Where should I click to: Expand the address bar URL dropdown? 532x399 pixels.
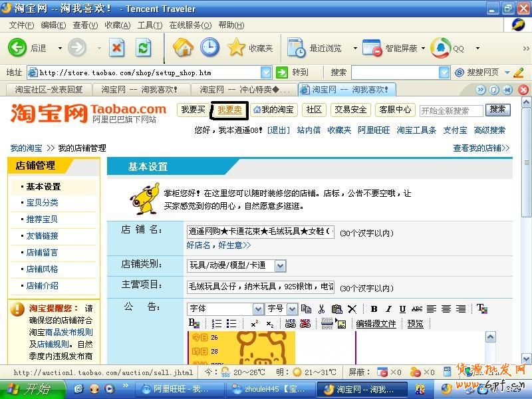[x=266, y=72]
